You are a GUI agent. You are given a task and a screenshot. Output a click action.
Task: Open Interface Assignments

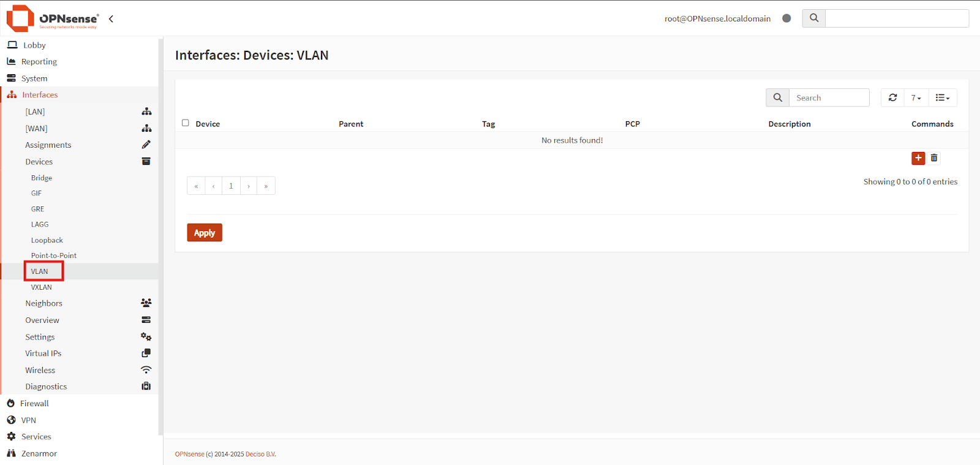click(48, 145)
